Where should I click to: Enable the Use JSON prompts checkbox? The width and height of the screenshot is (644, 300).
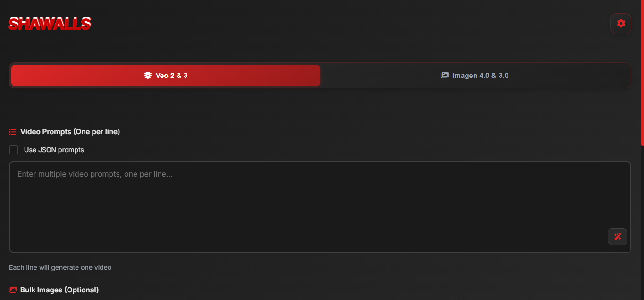14,150
